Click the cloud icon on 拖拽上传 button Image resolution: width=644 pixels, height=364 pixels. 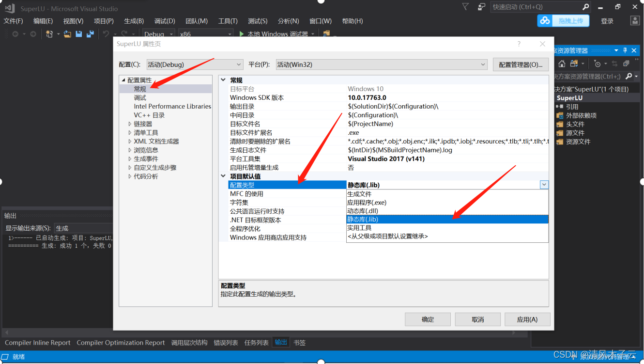(x=546, y=20)
